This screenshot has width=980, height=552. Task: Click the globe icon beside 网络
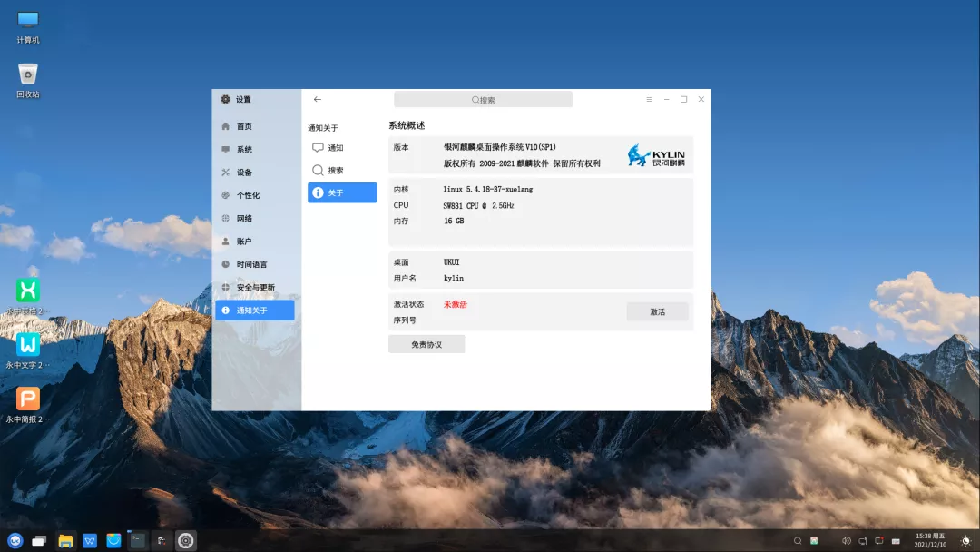(x=226, y=218)
